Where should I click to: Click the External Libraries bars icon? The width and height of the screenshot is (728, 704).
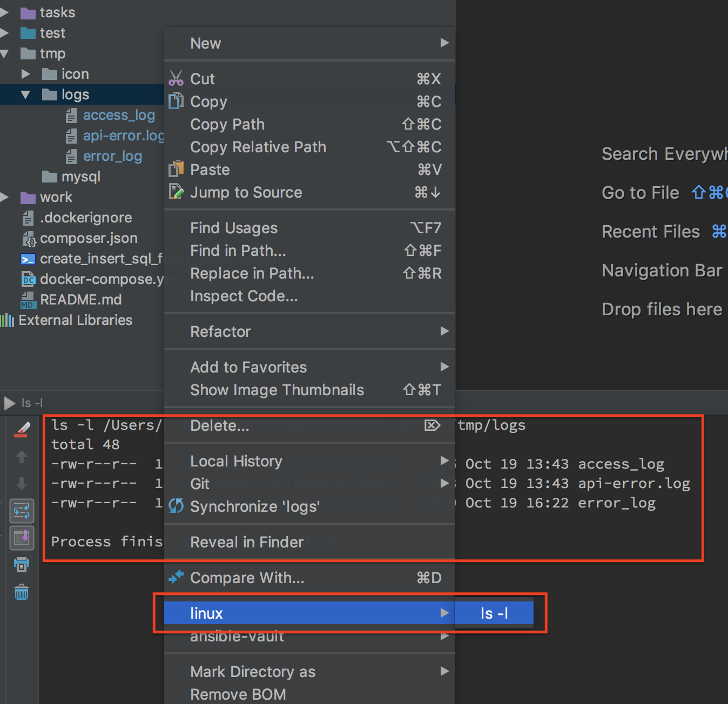pyautogui.click(x=7, y=321)
